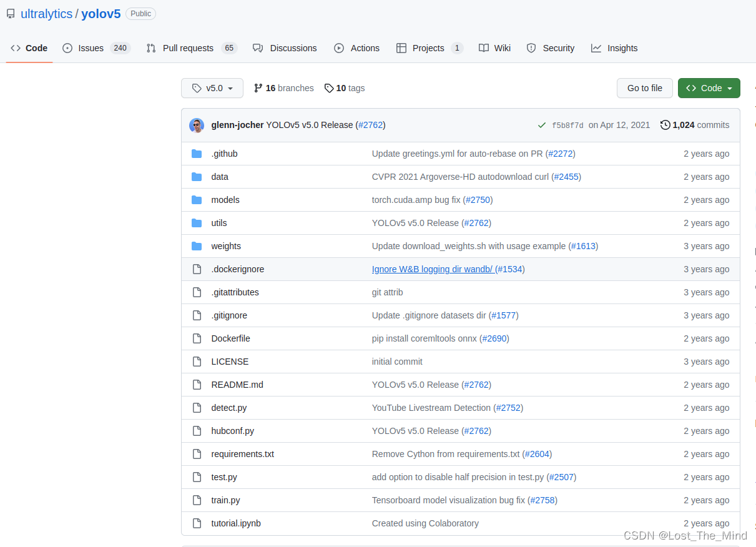
Task: Open the 1,024 commits history link
Action: pos(695,125)
